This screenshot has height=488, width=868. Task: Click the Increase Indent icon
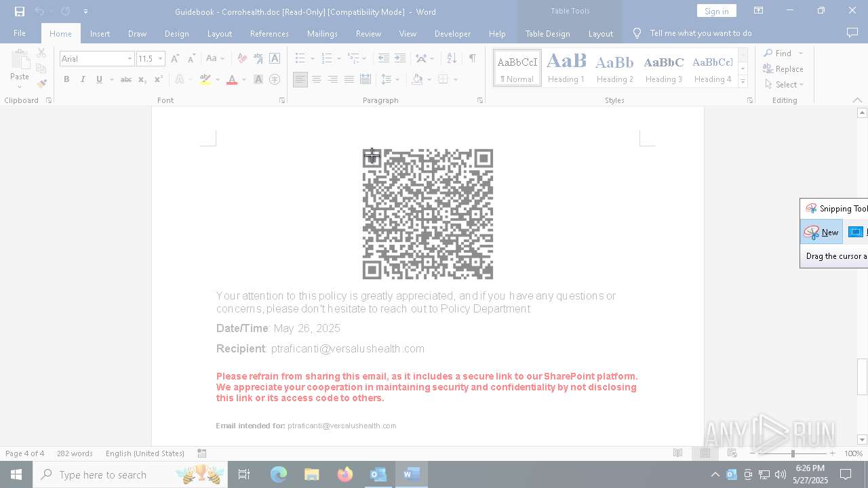[400, 58]
